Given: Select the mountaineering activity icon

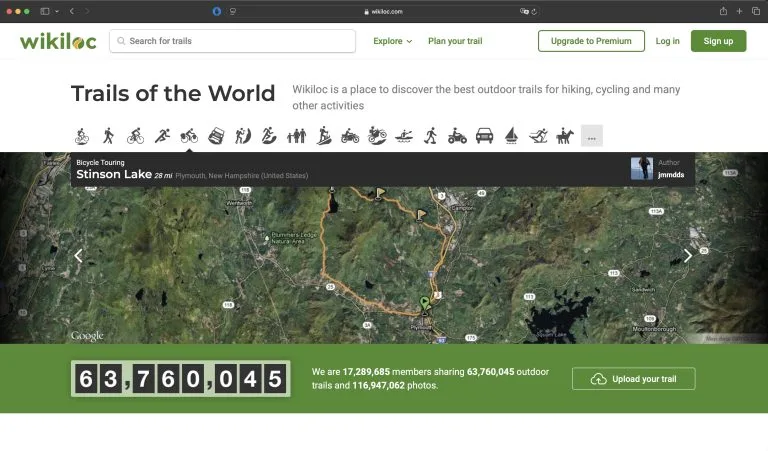Looking at the screenshot, I should coord(323,136).
